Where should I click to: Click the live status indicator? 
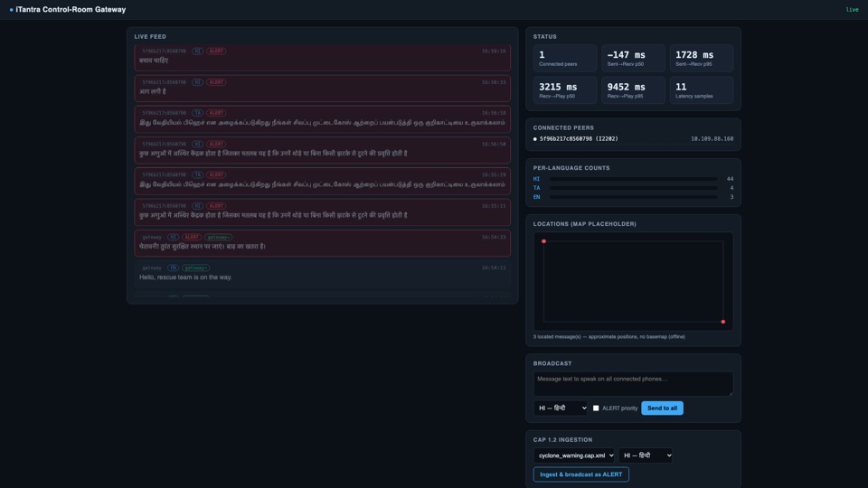(852, 9)
